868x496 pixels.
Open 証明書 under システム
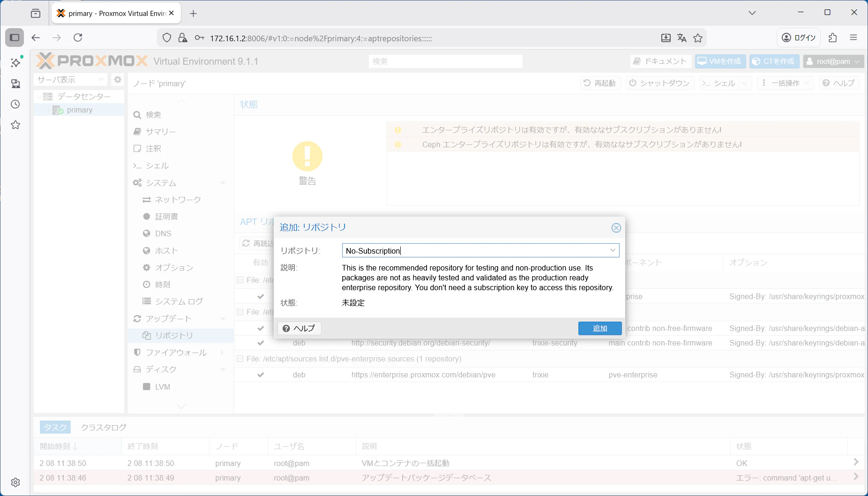(181, 217)
